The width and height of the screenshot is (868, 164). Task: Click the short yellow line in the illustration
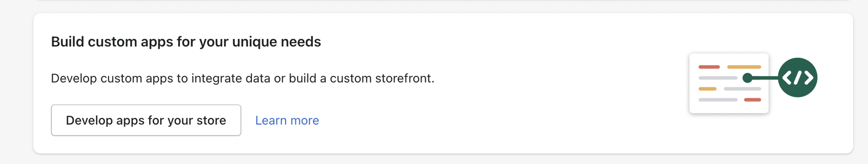click(x=707, y=89)
